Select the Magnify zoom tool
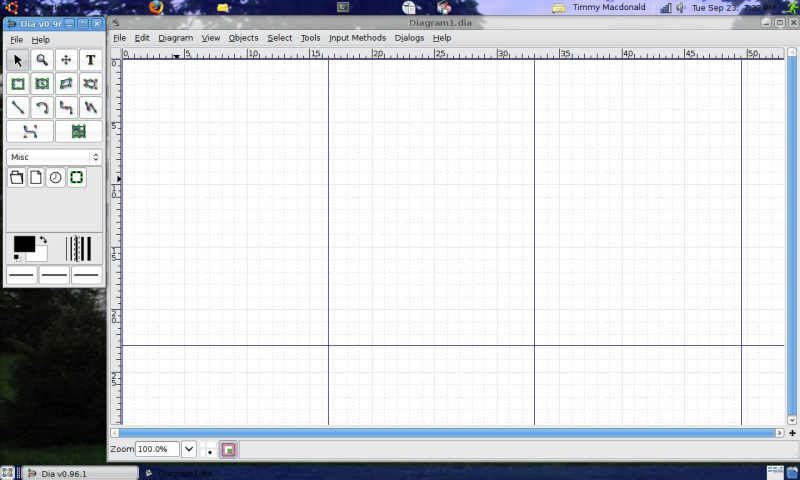 [x=42, y=61]
